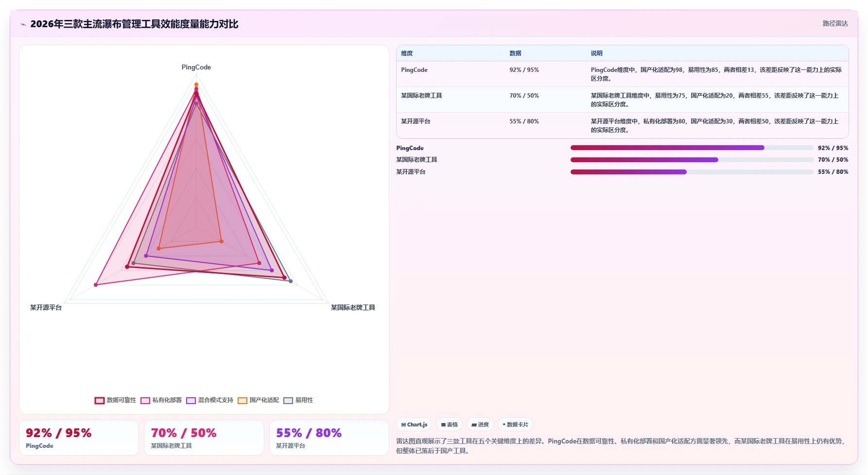
Task: Click the orange data point atop the PingCode axis
Action: 196,85
